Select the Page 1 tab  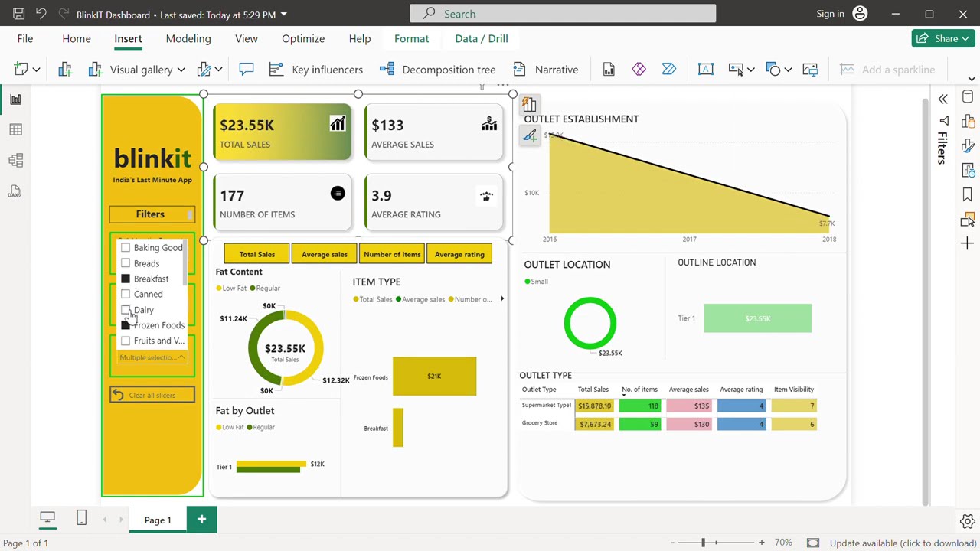point(158,520)
